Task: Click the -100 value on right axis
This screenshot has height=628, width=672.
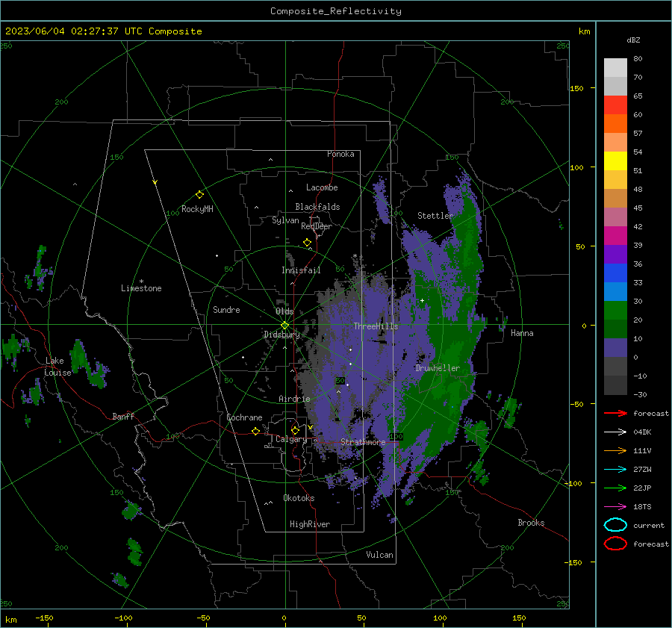Action: pyautogui.click(x=573, y=483)
